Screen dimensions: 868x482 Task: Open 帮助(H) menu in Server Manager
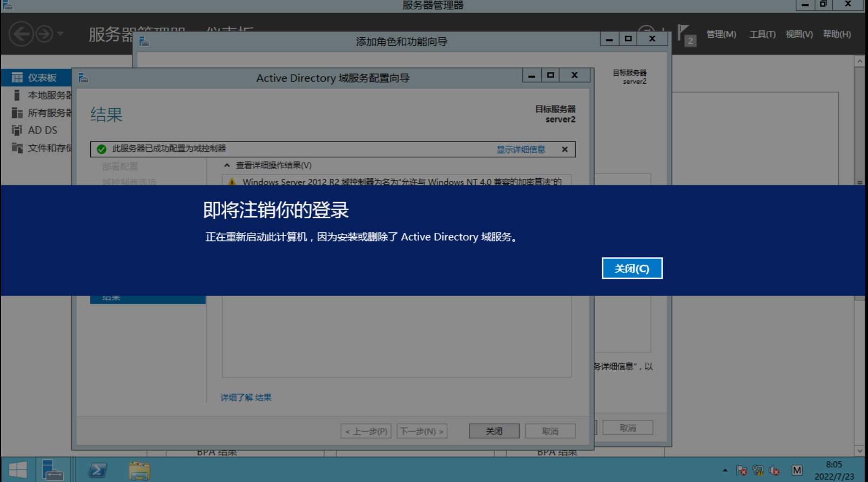(837, 34)
